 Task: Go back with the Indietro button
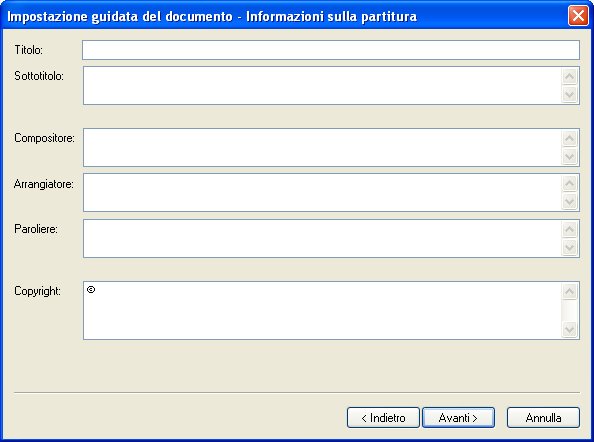[383, 418]
